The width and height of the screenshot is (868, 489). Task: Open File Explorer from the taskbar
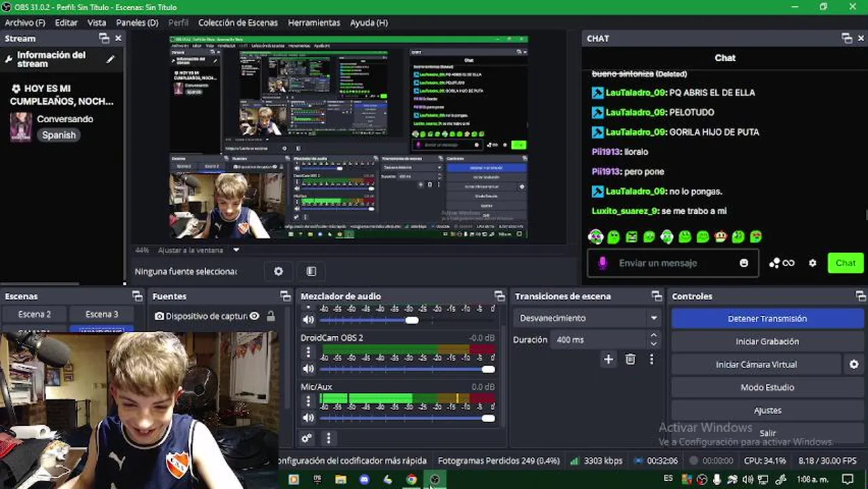(x=341, y=479)
